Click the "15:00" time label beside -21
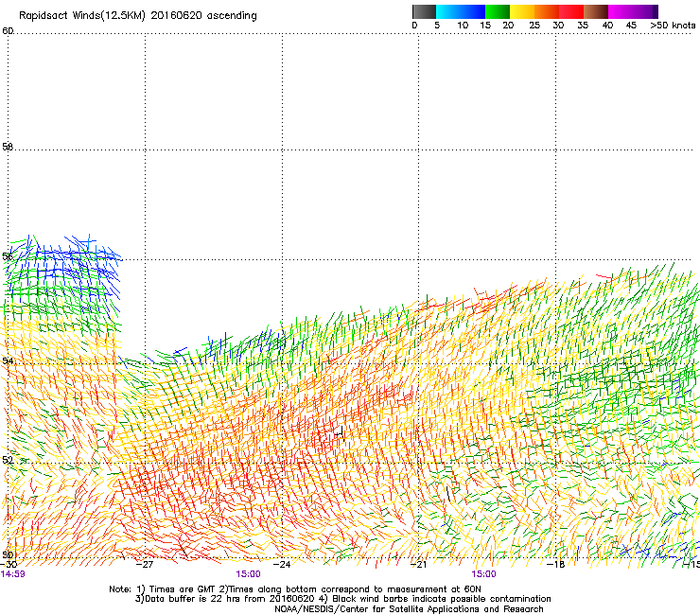Image resolution: width=700 pixels, height=615 pixels. tap(484, 574)
